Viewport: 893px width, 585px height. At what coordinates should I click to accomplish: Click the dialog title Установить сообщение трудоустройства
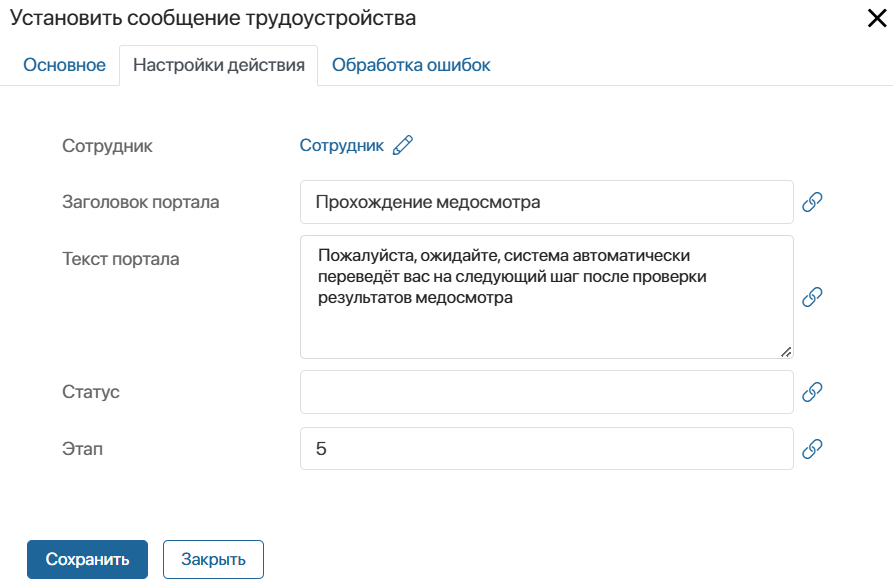pos(212,18)
